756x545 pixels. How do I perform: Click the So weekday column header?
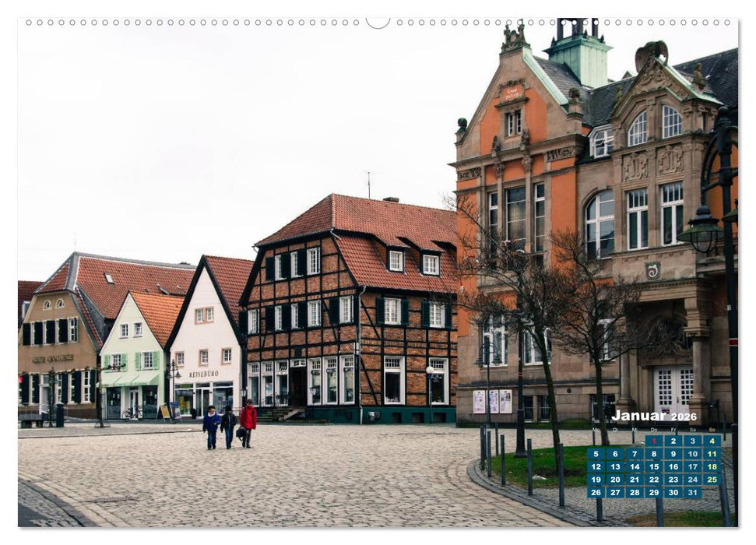pyautogui.click(x=712, y=431)
